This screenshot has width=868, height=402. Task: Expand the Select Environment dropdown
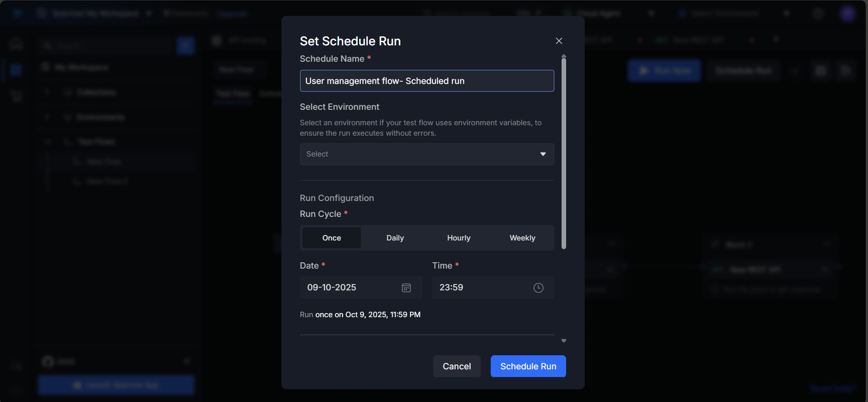[x=426, y=154]
